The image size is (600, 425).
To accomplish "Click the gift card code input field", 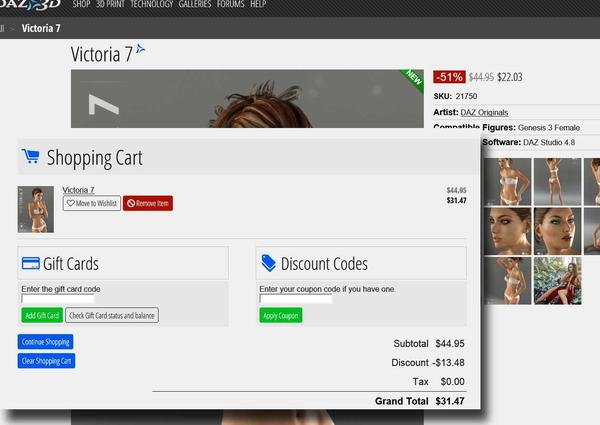I will 58,298.
